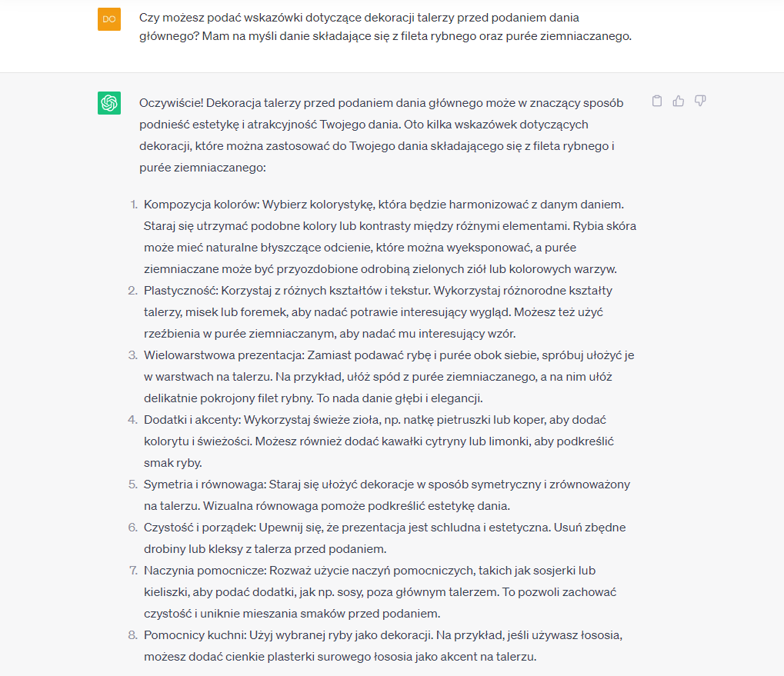Image resolution: width=784 pixels, height=676 pixels.
Task: Click the Czystość i porządek tip
Action: pyautogui.click(x=385, y=538)
